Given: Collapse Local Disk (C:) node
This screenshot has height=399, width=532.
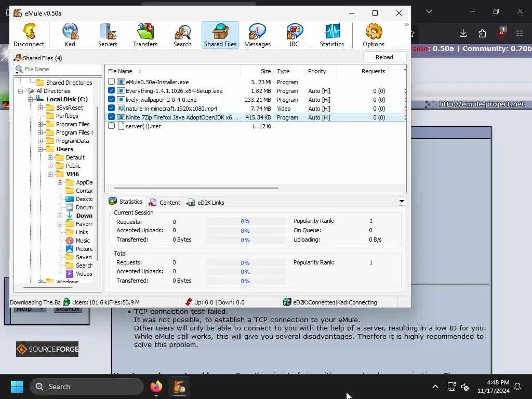Looking at the screenshot, I should coord(30,99).
